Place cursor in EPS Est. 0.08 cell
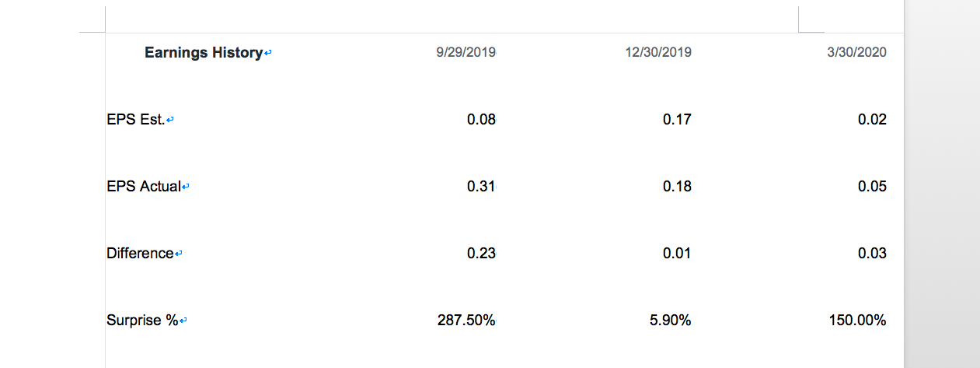 [481, 120]
